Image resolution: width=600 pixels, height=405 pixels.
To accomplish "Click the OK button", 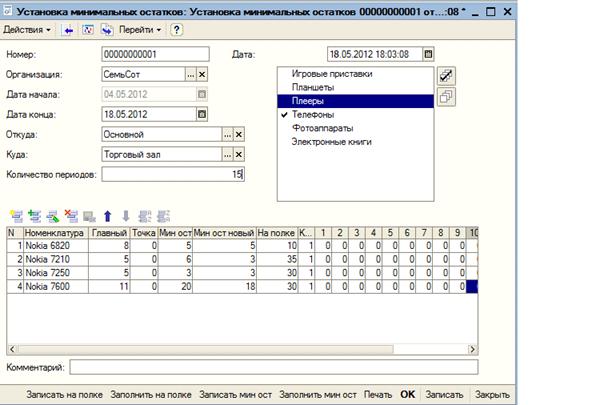I will [407, 394].
